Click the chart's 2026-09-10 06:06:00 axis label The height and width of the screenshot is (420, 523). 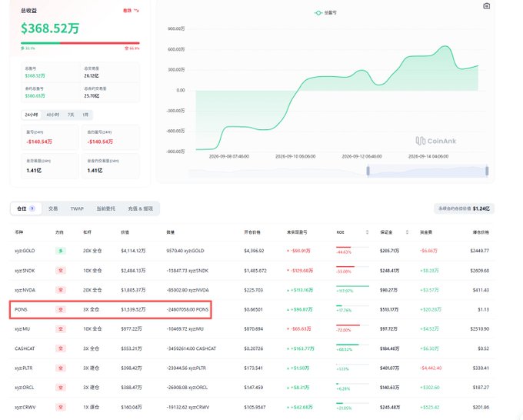pyautogui.click(x=295, y=156)
